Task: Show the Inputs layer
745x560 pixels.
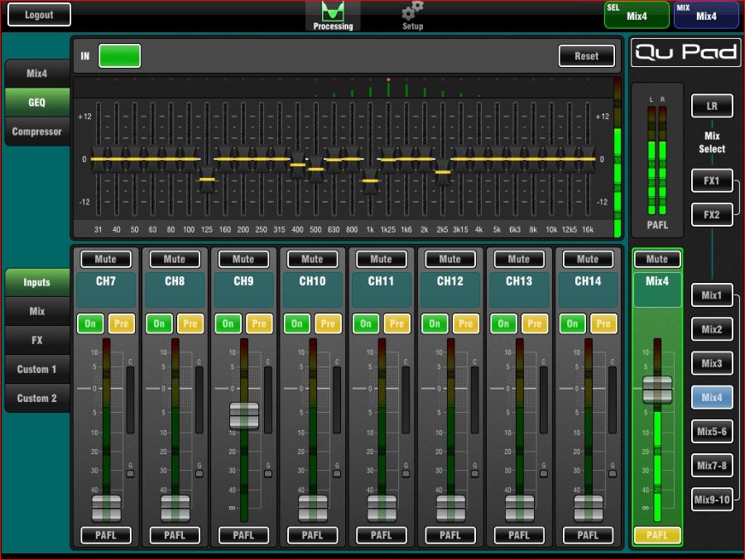Action: tap(37, 282)
